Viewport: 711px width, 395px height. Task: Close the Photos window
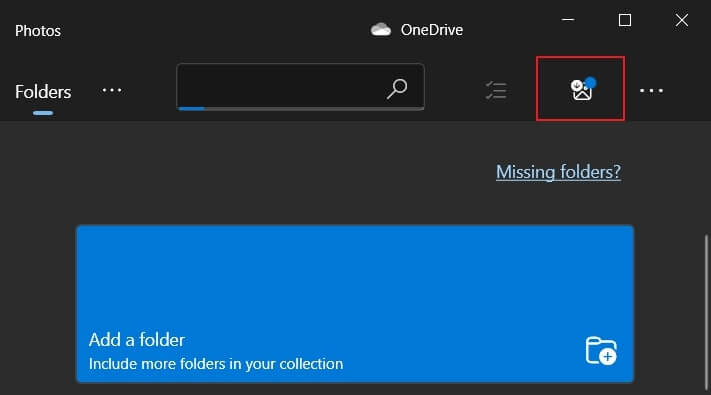click(x=682, y=20)
